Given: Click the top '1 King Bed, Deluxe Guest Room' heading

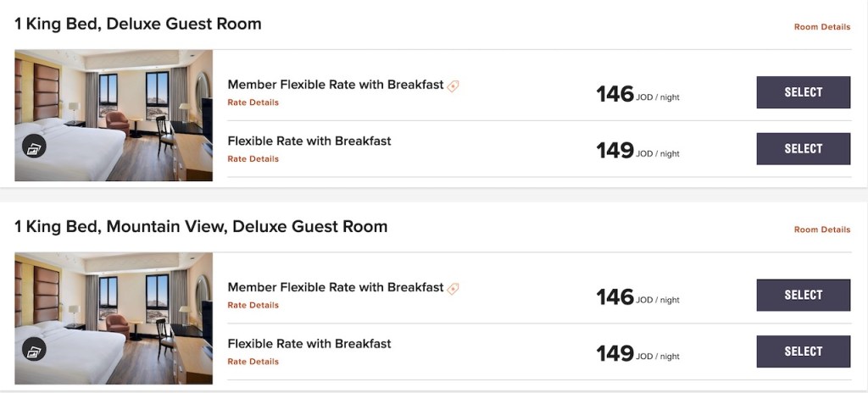Looking at the screenshot, I should coord(138,24).
